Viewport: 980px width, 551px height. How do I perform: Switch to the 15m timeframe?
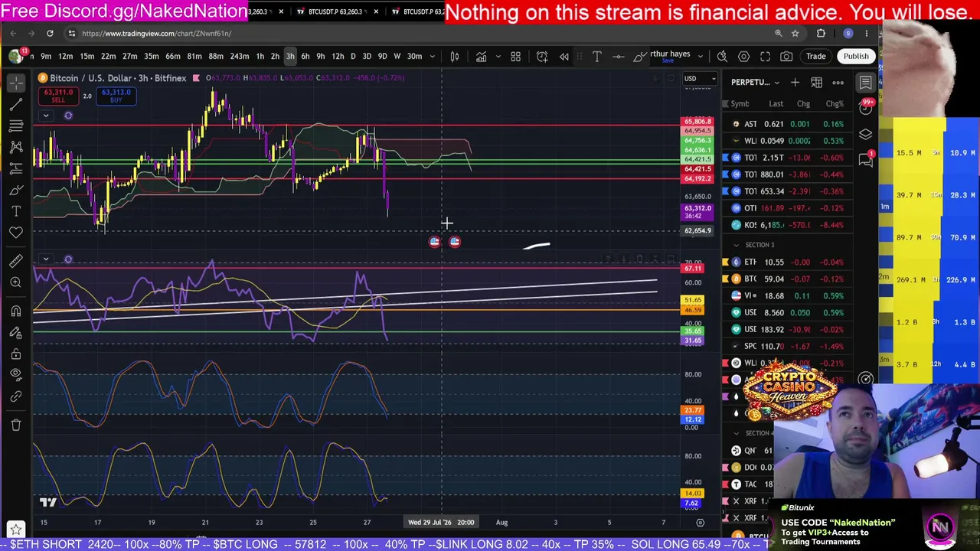[x=87, y=56]
